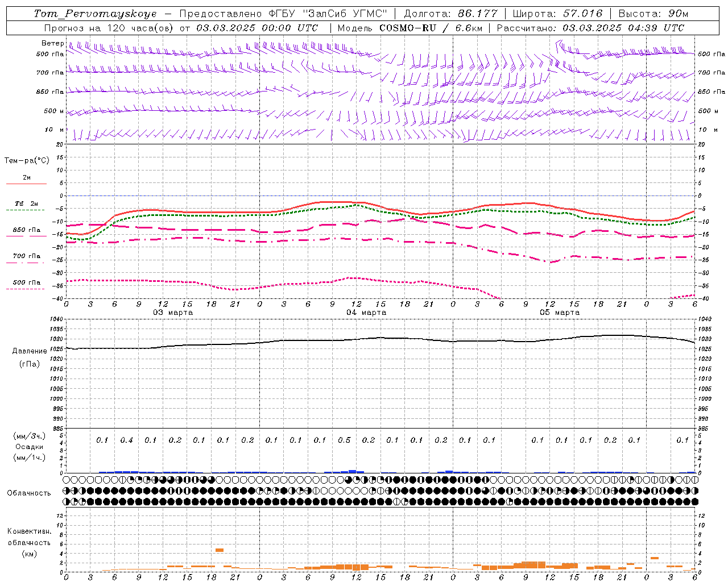The image size is (728, 582).
Task: Click the (км) unit of convective cloudiness
Action: tap(29, 554)
